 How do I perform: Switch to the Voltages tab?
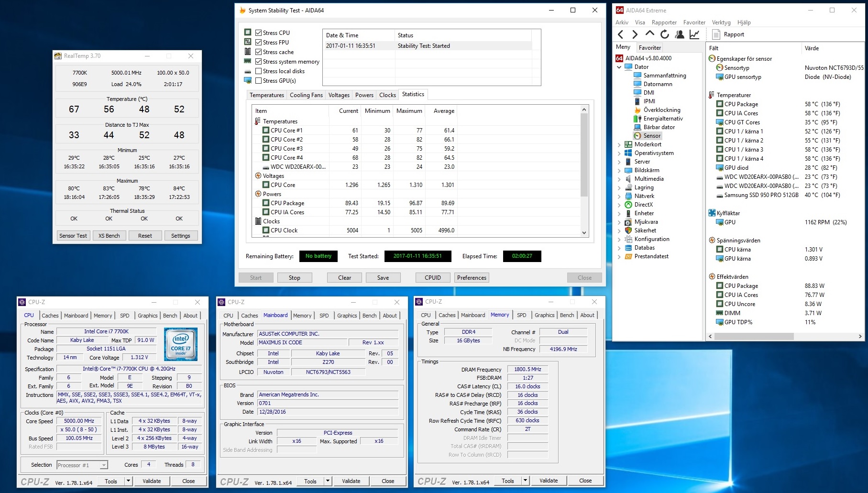339,95
